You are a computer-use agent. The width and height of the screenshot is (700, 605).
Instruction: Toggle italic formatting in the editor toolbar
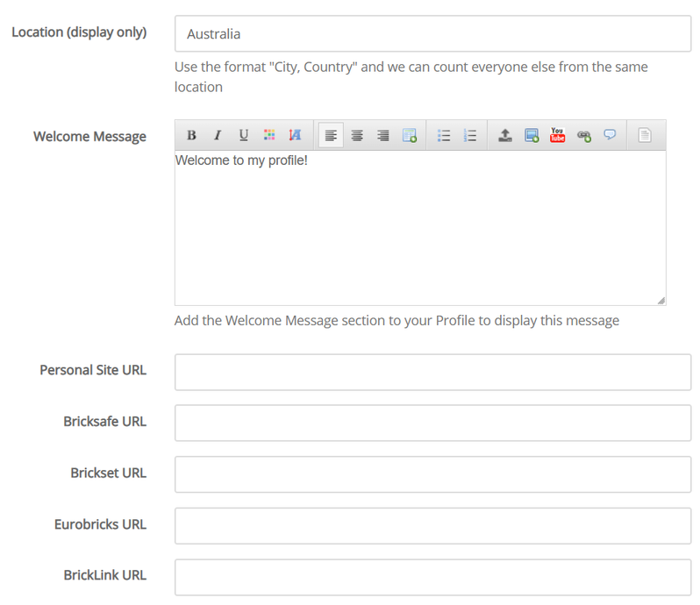pos(218,136)
